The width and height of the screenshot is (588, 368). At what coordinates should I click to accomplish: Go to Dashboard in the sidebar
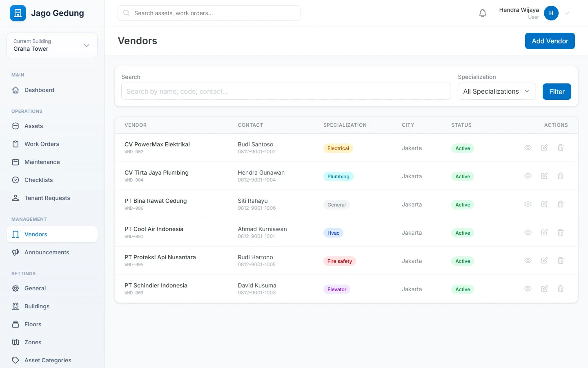tap(52, 90)
